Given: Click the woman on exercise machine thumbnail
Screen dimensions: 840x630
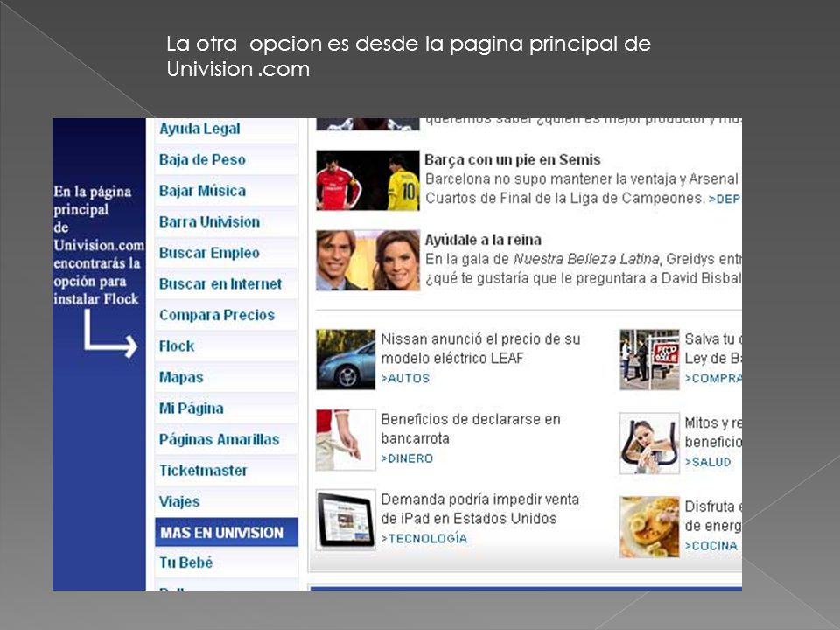Looking at the screenshot, I should pyautogui.click(x=650, y=444).
